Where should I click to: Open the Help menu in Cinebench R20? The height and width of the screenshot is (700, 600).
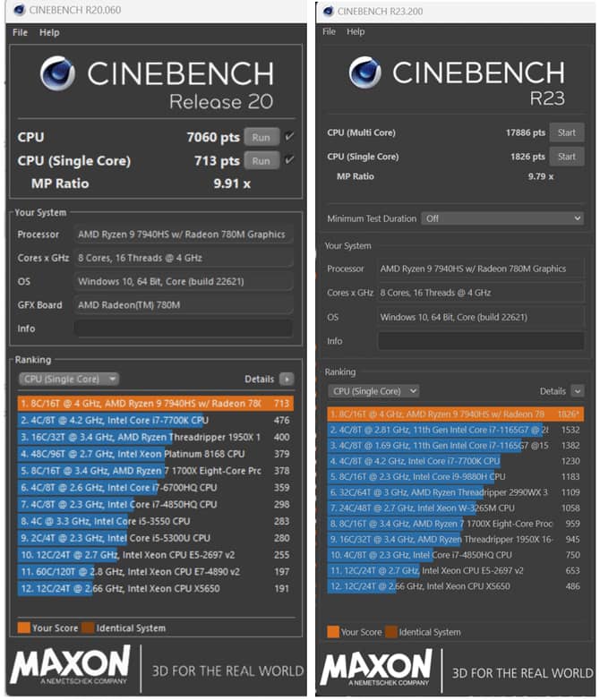pos(49,32)
